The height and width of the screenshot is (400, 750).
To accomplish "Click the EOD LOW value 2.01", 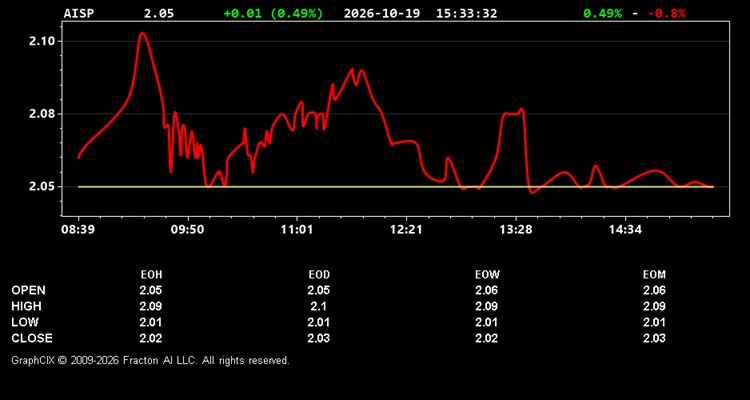I will point(319,322).
